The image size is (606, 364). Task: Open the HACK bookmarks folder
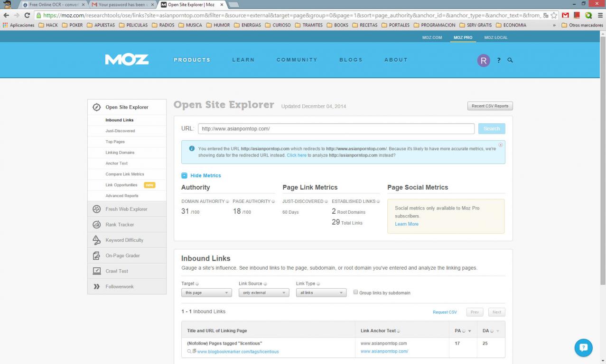(48, 25)
